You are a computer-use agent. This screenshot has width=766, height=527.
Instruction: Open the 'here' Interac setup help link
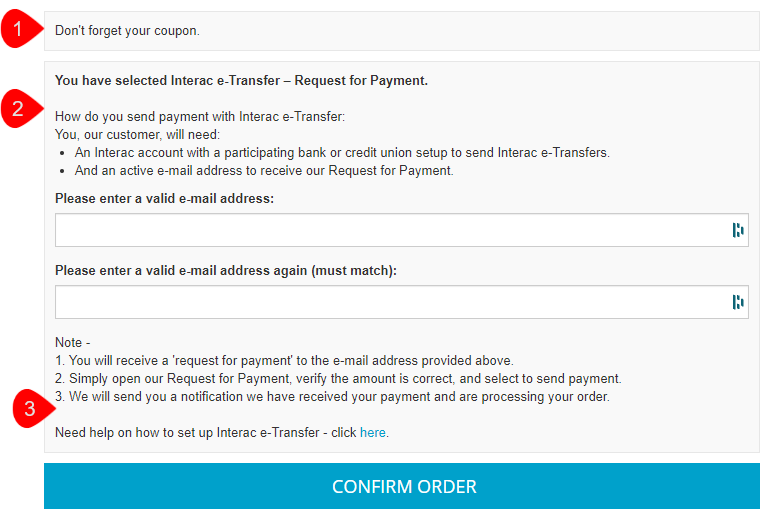click(372, 433)
